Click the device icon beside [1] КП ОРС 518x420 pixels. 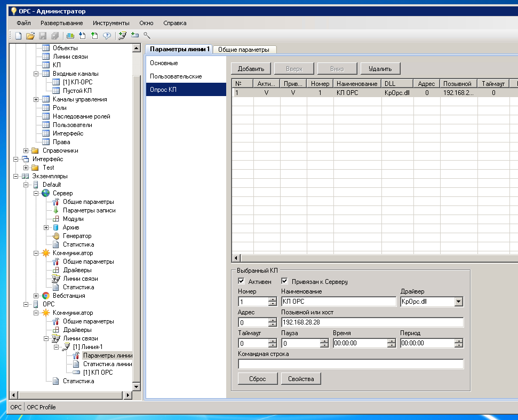(76, 373)
